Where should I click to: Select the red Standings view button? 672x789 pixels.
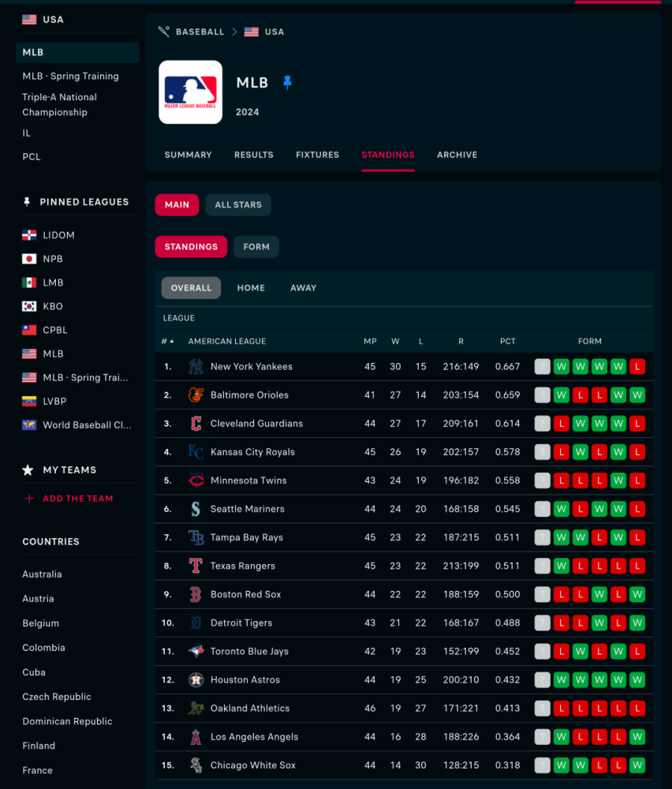point(191,246)
